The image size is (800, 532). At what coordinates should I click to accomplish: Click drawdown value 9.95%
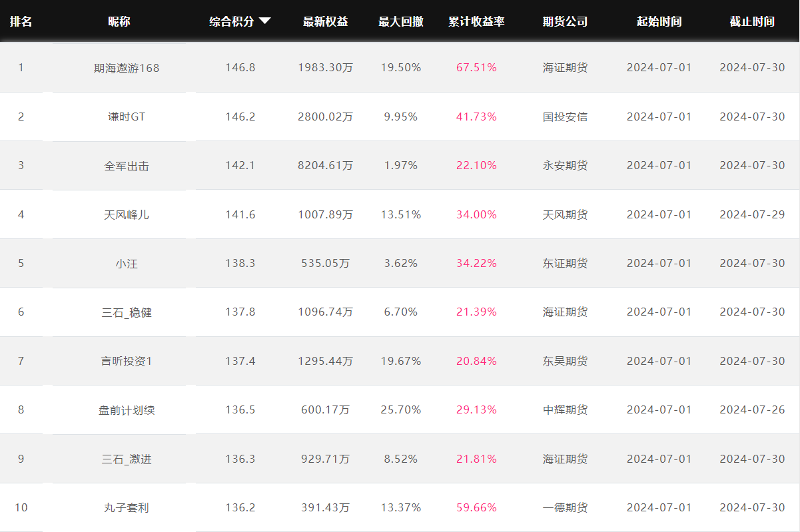(401, 117)
